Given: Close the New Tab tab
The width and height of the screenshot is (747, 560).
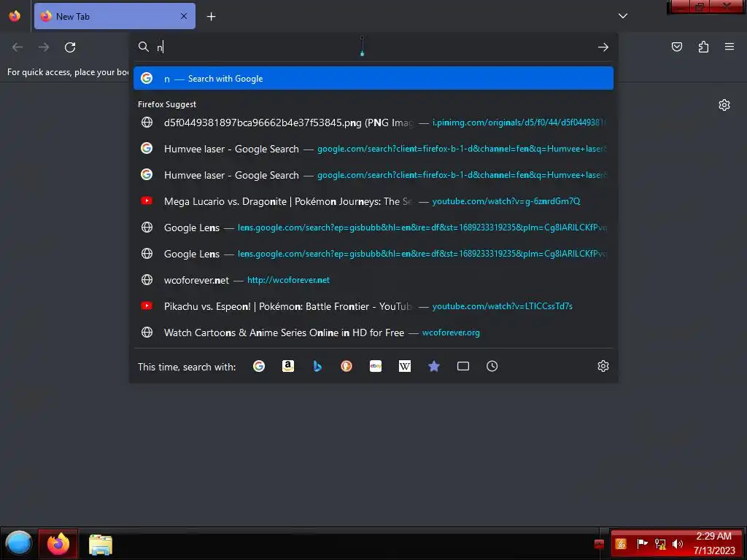Looking at the screenshot, I should coord(184,16).
